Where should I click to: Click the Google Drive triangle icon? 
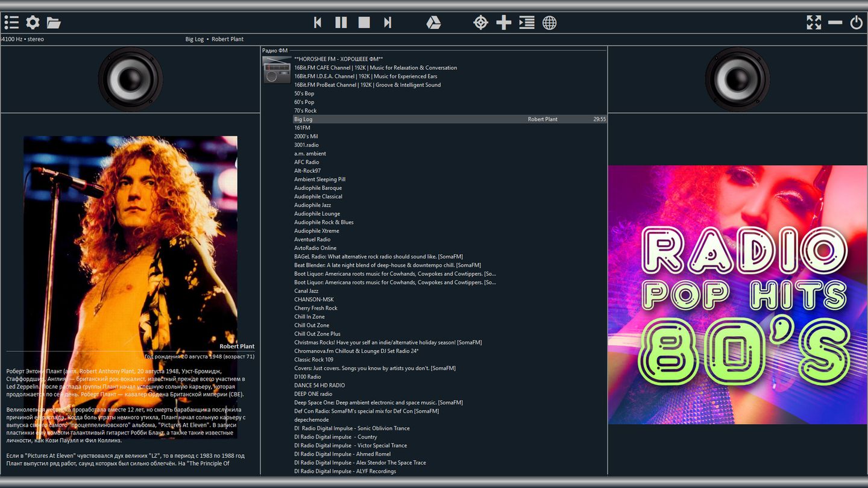pyautogui.click(x=433, y=23)
